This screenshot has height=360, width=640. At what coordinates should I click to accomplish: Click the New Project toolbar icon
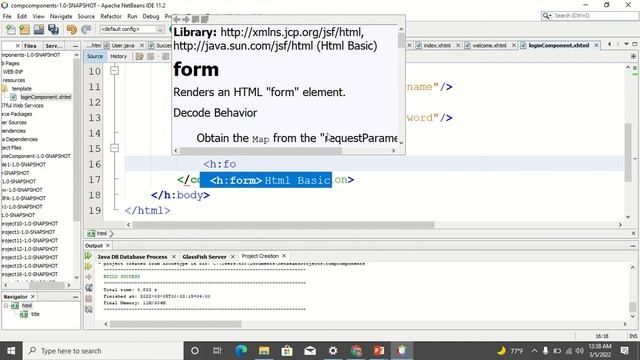[x=24, y=29]
